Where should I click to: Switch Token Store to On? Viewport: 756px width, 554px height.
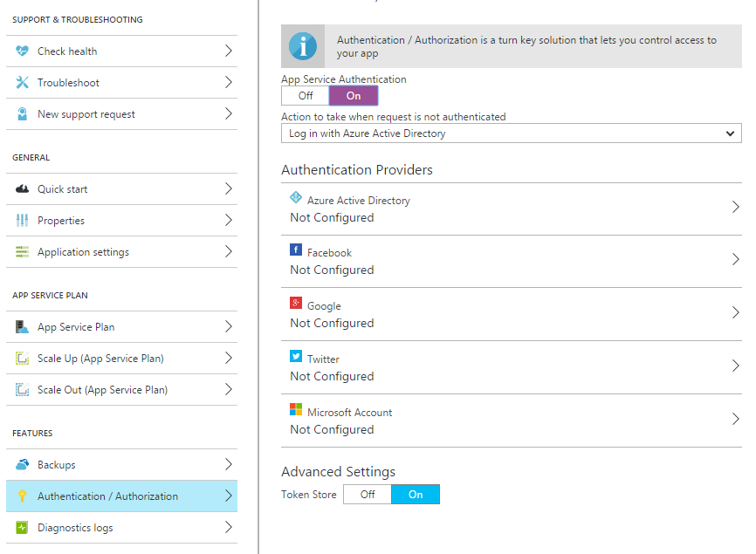coord(416,495)
